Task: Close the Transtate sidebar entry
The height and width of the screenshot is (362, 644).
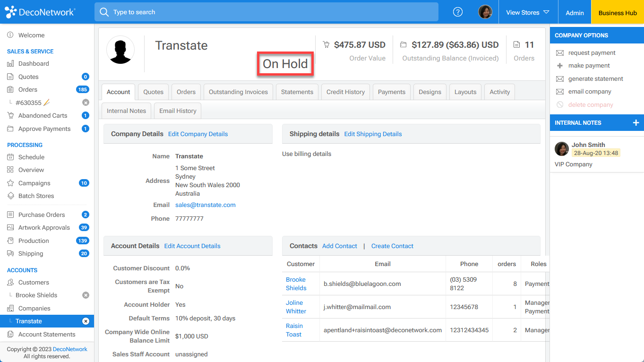Action: (86, 321)
